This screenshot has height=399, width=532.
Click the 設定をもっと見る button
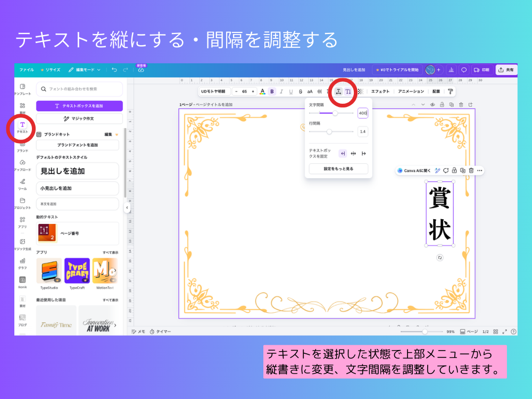338,169
